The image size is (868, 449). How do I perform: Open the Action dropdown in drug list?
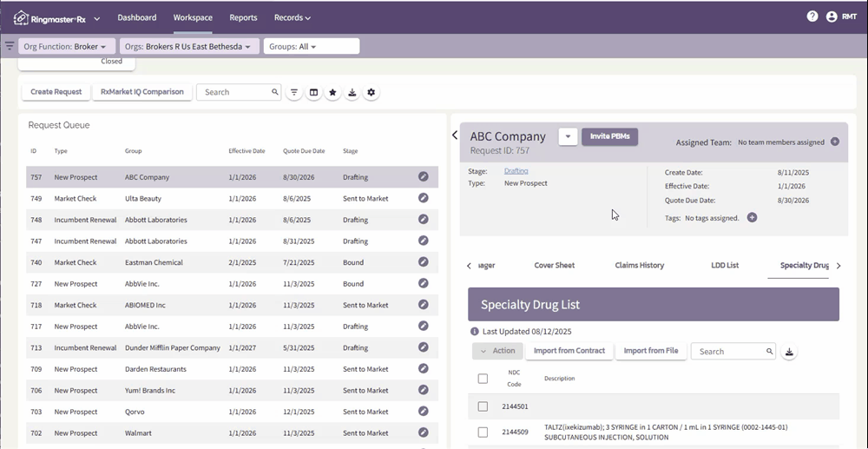tap(497, 351)
